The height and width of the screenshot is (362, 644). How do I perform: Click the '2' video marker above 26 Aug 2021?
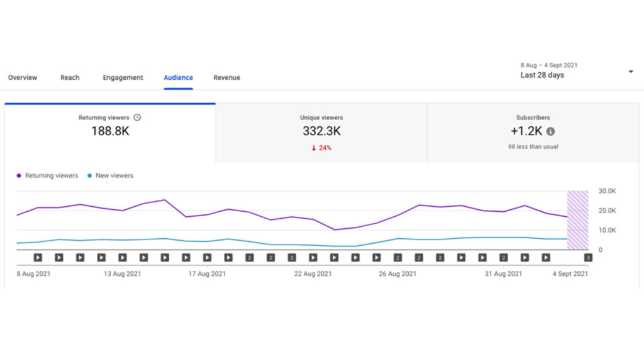coord(397,257)
